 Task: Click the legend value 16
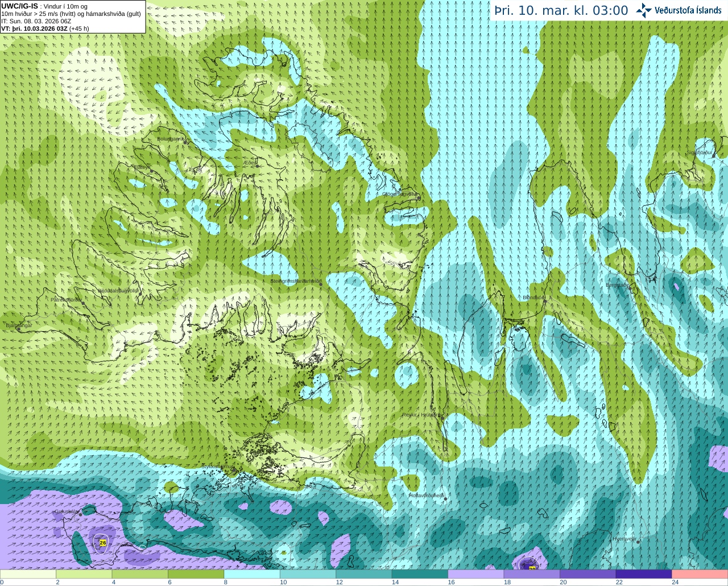[451, 582]
